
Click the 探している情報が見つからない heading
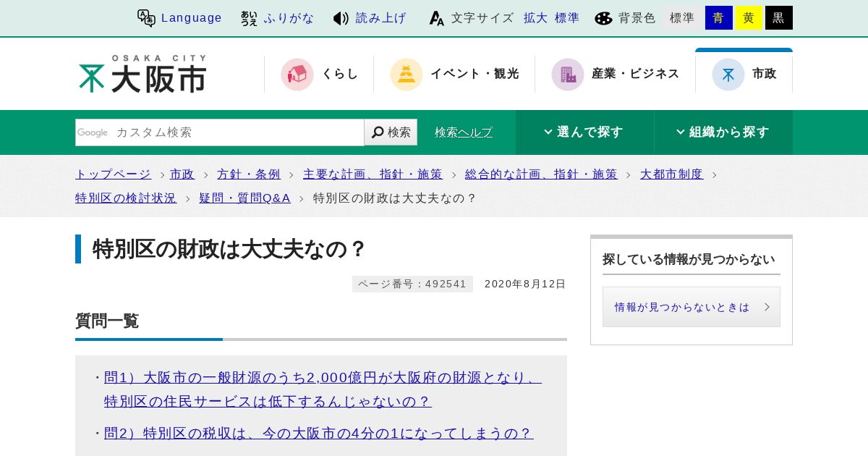pyautogui.click(x=689, y=259)
